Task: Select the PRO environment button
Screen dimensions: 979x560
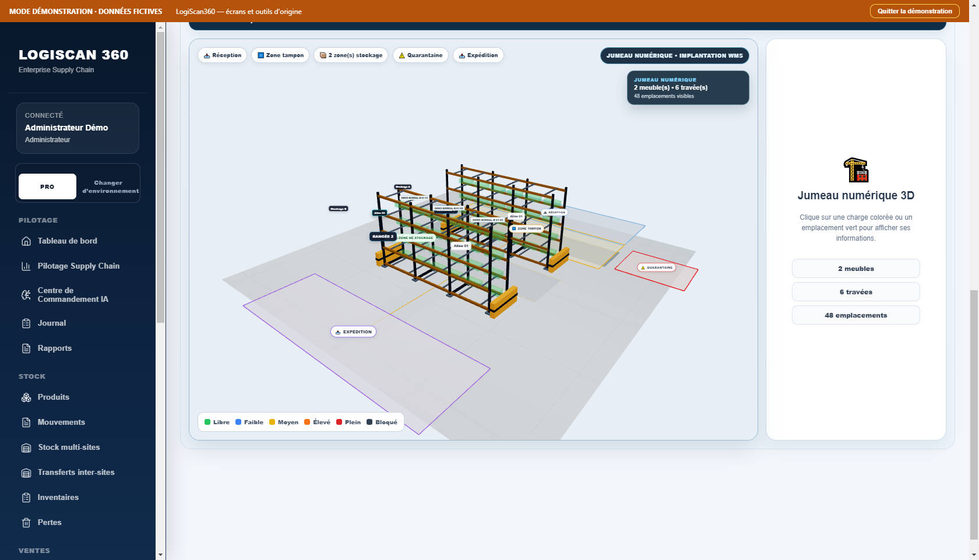Action: point(47,186)
